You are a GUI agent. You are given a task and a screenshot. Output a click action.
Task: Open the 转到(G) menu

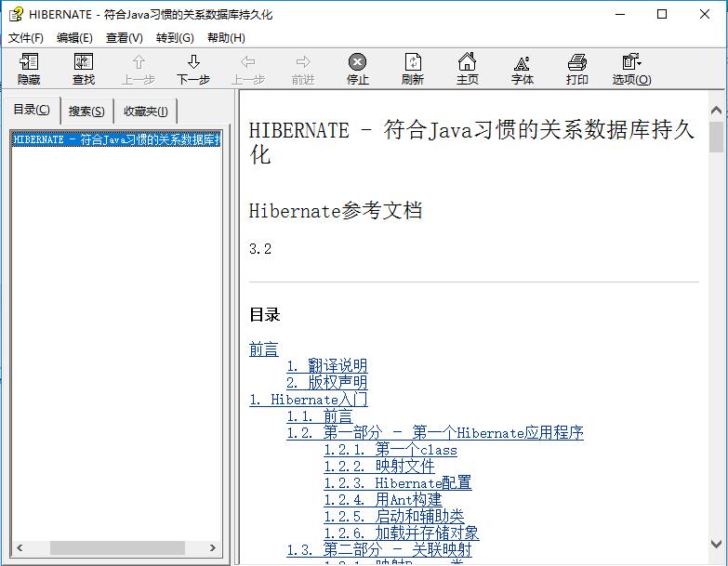pyautogui.click(x=175, y=37)
